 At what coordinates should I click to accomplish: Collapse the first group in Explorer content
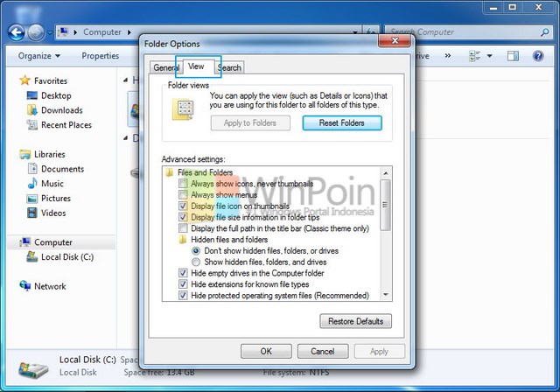coord(126,80)
